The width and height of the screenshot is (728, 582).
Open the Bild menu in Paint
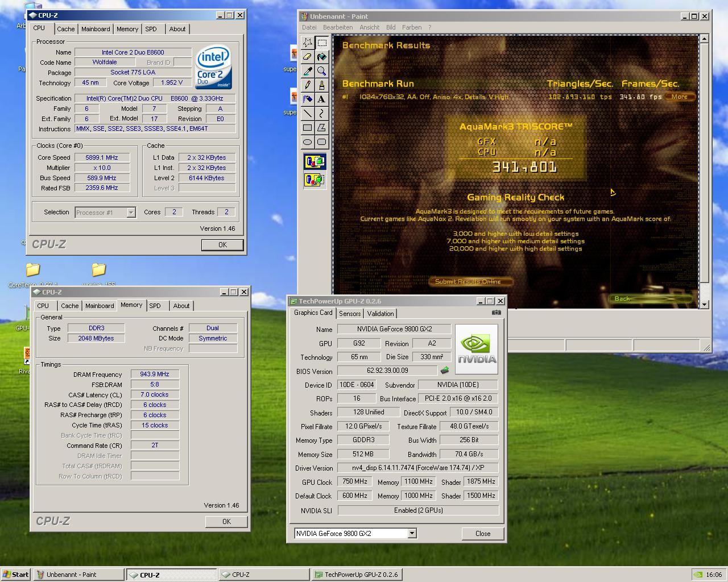point(391,27)
